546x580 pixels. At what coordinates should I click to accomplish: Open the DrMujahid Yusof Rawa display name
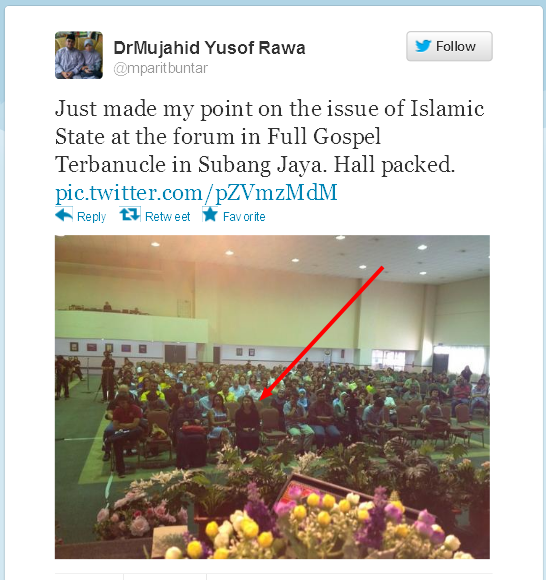click(209, 48)
